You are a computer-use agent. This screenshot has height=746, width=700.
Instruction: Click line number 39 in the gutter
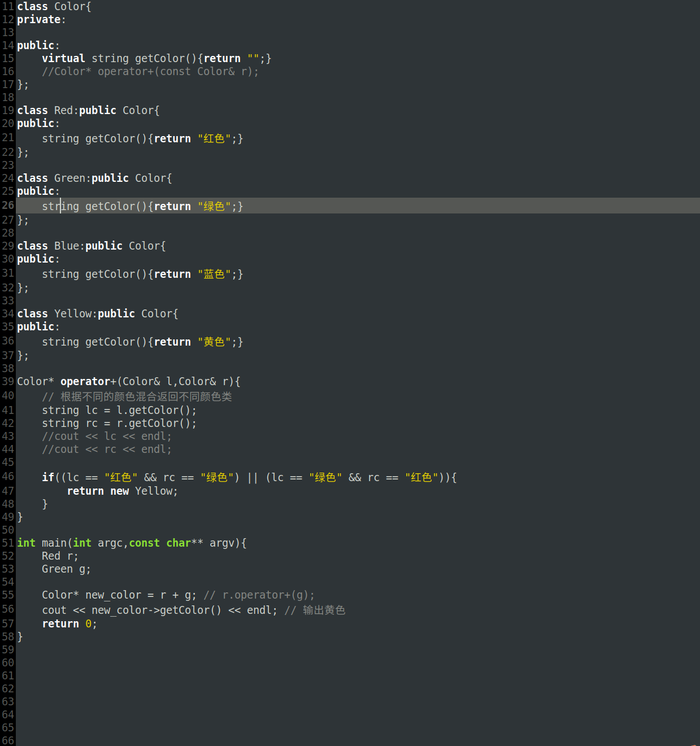8,382
